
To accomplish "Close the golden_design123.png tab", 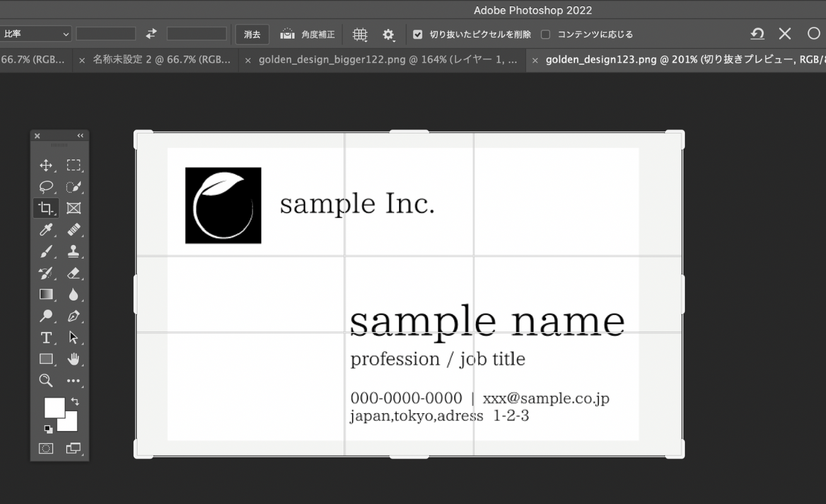I will click(535, 60).
